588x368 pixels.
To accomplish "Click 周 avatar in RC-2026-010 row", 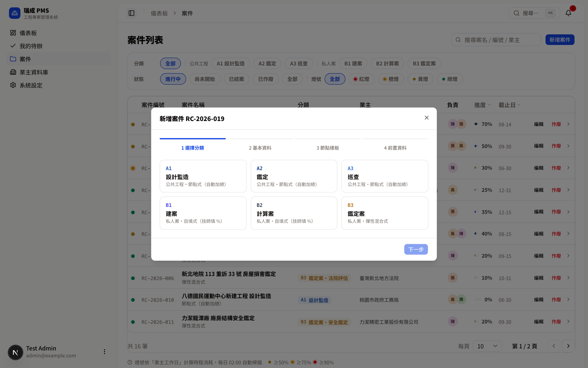I will [x=461, y=300].
